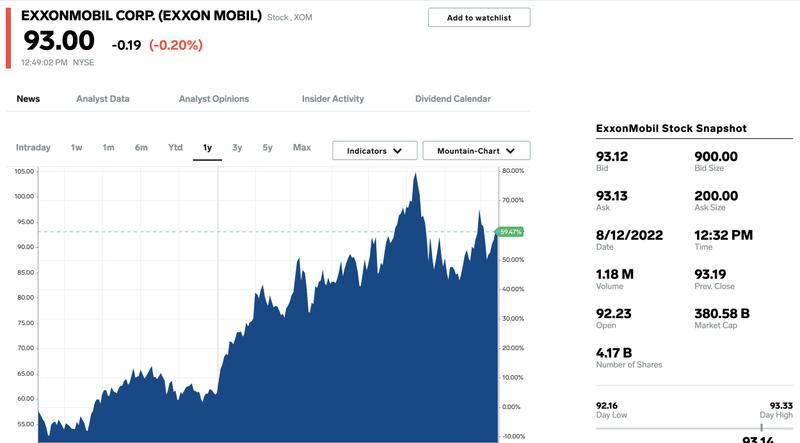This screenshot has width=800, height=443.
Task: Show the Max chart range
Action: tap(302, 147)
